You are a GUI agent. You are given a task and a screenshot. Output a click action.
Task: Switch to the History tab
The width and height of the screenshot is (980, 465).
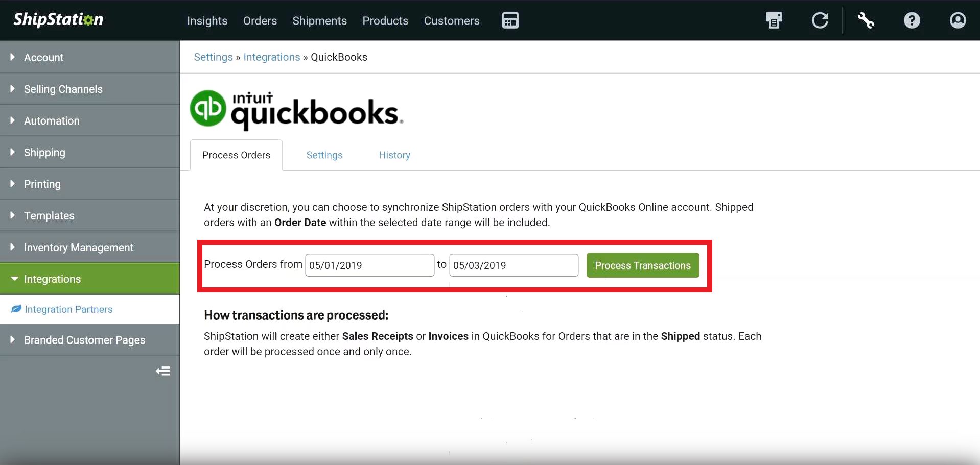(x=394, y=155)
